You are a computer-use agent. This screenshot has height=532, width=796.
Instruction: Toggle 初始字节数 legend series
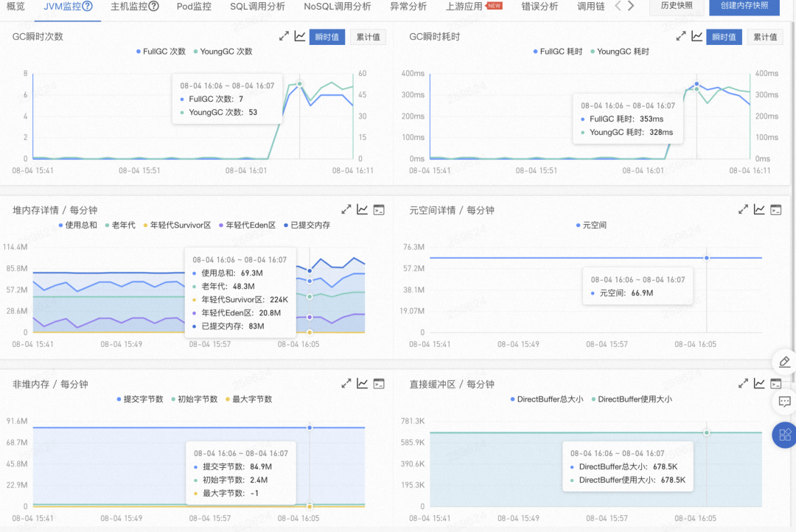[x=195, y=399]
